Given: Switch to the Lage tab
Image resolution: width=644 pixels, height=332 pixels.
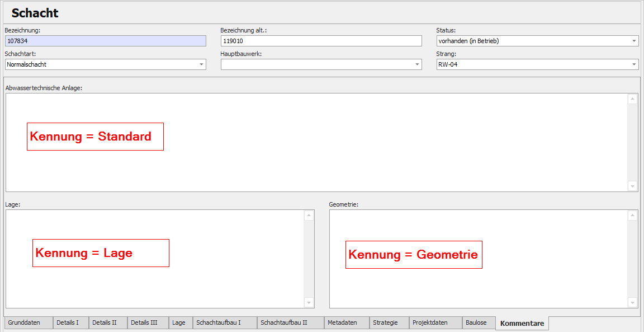Looking at the screenshot, I should [179, 322].
